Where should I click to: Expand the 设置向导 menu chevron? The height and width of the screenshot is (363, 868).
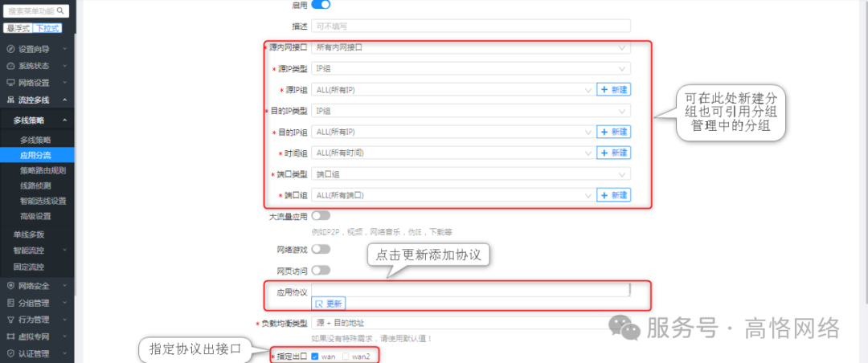pyautogui.click(x=65, y=49)
